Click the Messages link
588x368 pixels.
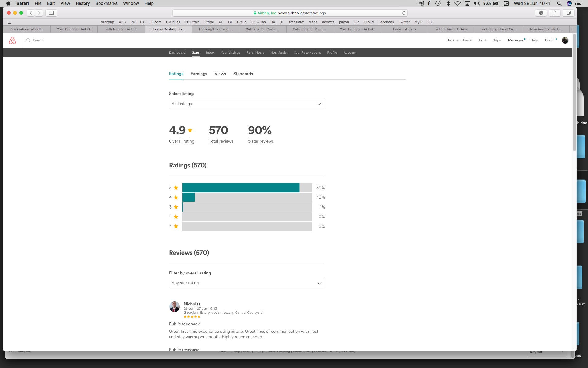coord(515,40)
